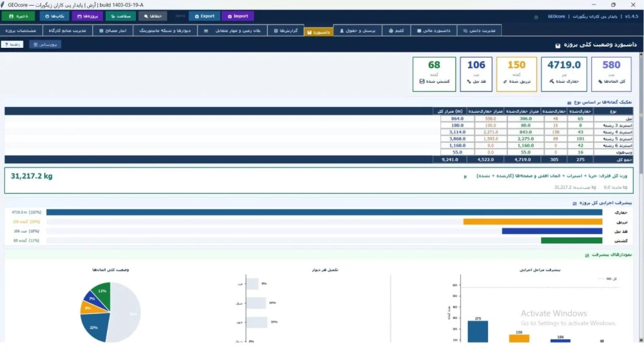
Task: Click the icon beside نمودارهای پیشرفت heading
Action: tap(587, 255)
